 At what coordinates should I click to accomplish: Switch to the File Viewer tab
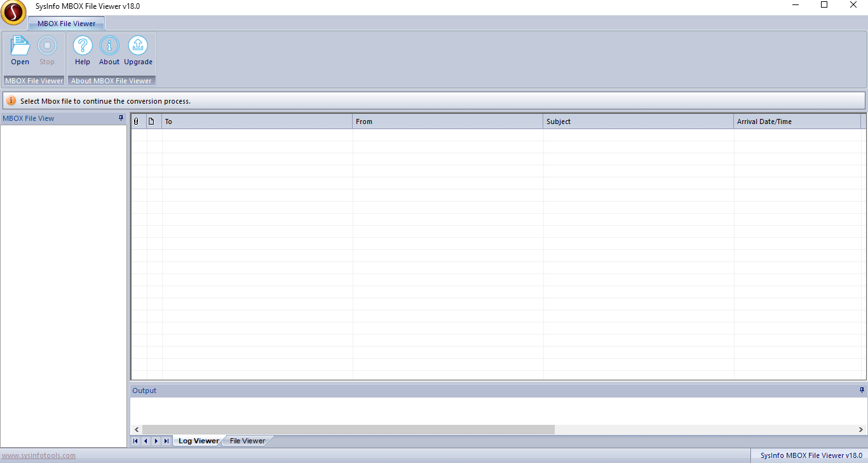pyautogui.click(x=247, y=440)
